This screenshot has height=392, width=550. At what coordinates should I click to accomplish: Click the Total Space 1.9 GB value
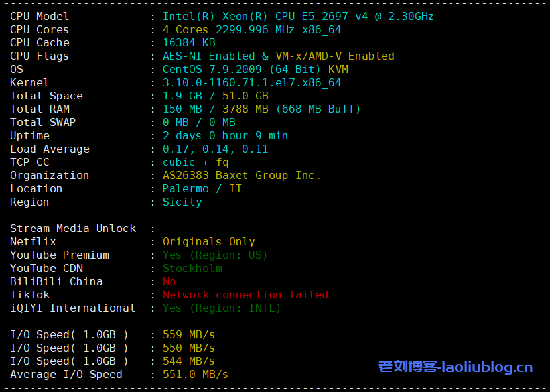point(178,96)
